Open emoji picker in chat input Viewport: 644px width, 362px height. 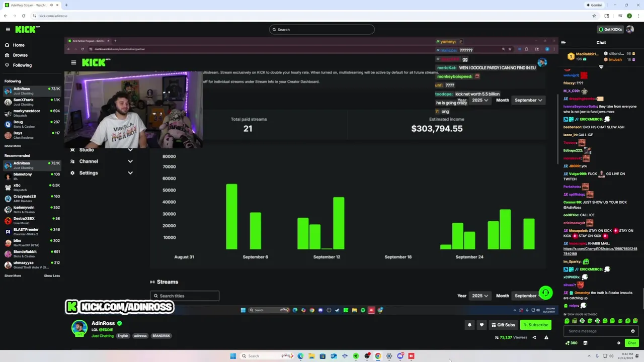(x=633, y=331)
